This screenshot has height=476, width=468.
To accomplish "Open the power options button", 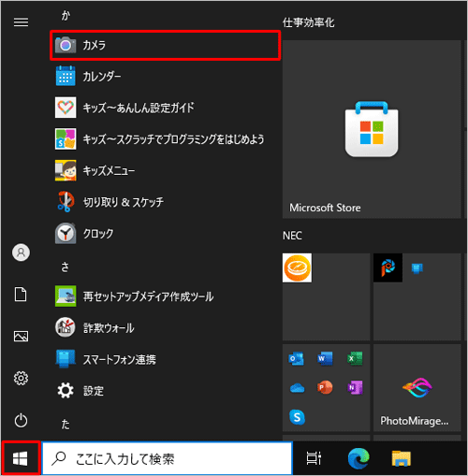I will [21, 421].
